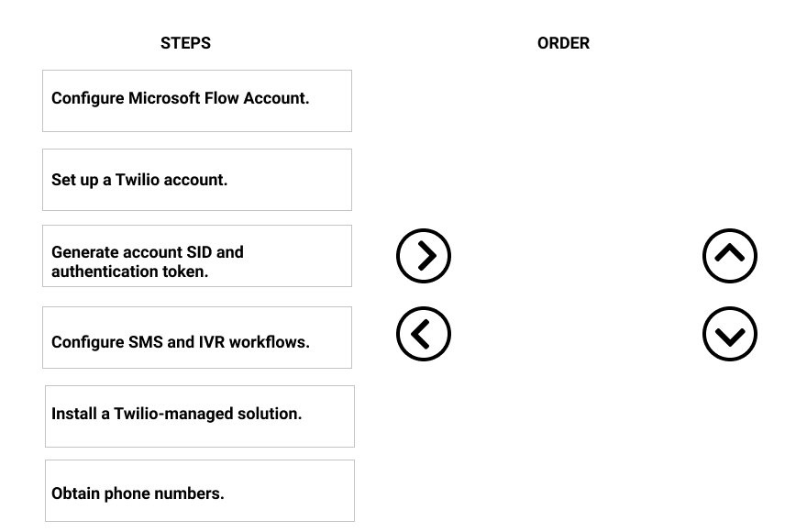Pick the Install a Twilio-managed solution step
Image resolution: width=796 pixels, height=532 pixels.
tap(199, 416)
